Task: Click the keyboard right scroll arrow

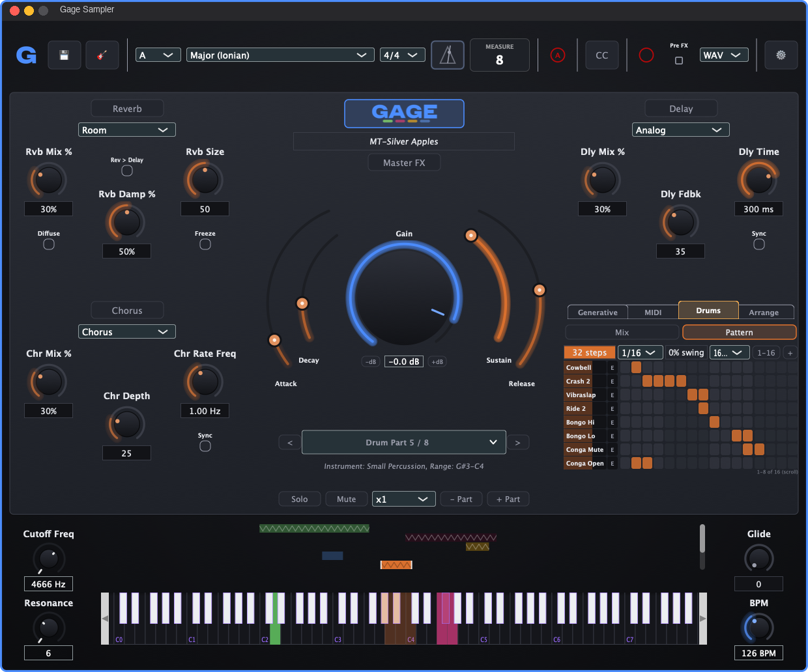Action: (x=702, y=619)
